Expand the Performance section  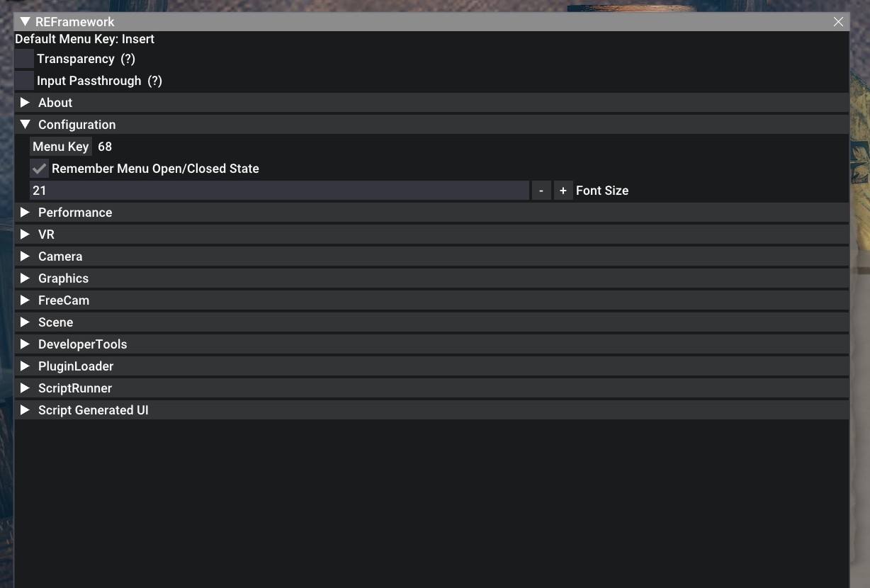click(x=431, y=213)
